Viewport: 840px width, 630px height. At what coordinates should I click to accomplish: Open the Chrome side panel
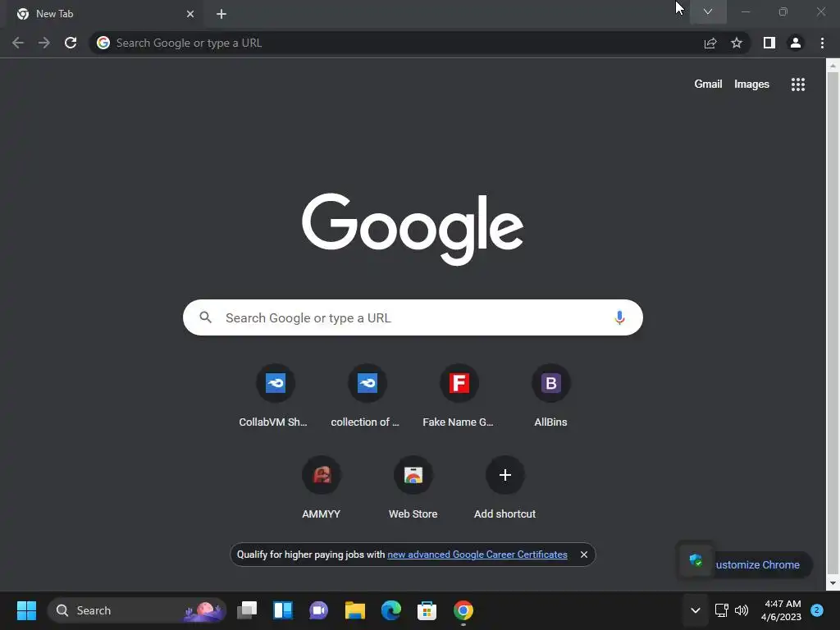769,43
